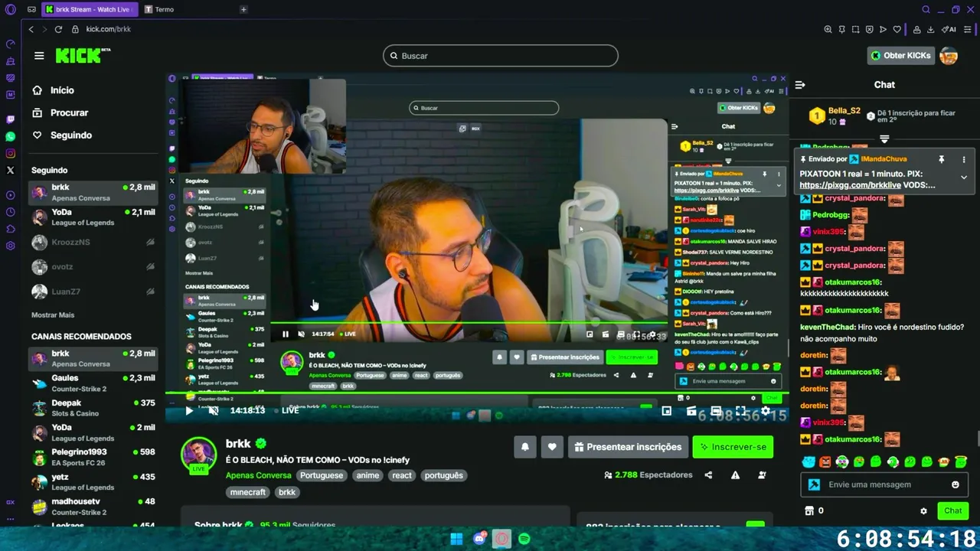The height and width of the screenshot is (551, 980).
Task: Open the emoji picker in chat input
Action: click(x=955, y=484)
